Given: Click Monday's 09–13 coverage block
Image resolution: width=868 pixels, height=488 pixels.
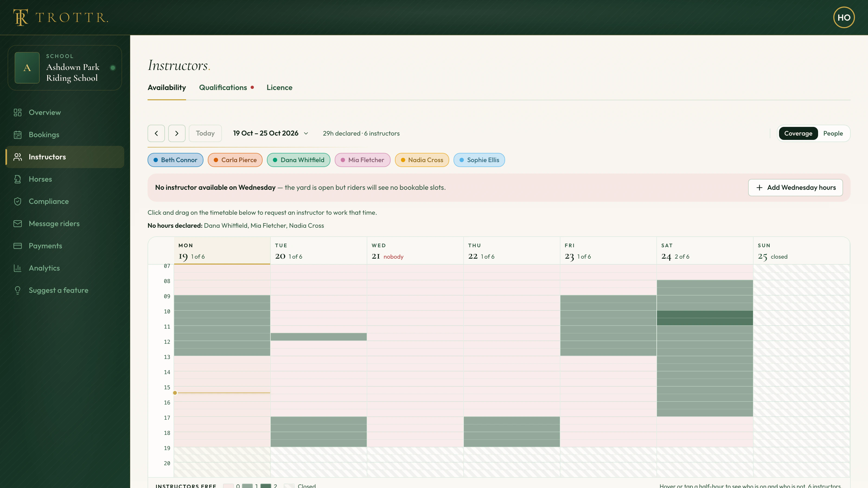Looking at the screenshot, I should tap(222, 325).
